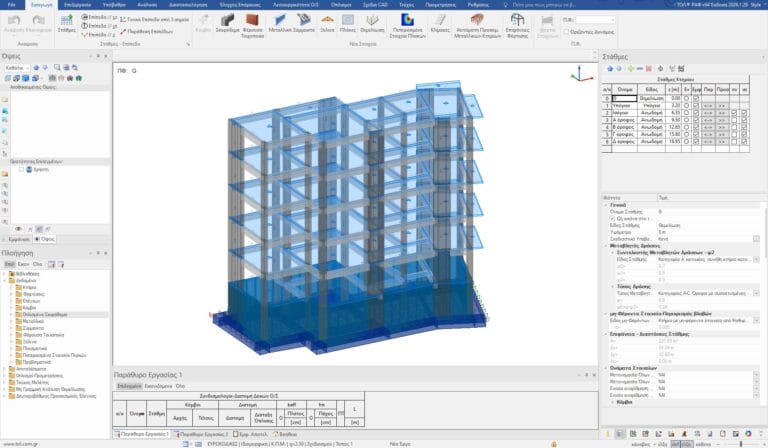Click <-> button for Υπόγειο row
This screenshot has width=768, height=448.
[x=708, y=105]
